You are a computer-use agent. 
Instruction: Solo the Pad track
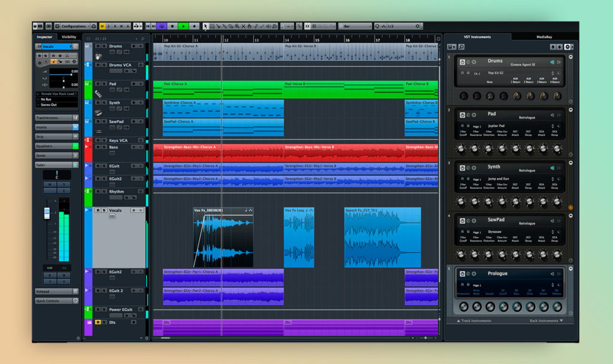pos(104,84)
